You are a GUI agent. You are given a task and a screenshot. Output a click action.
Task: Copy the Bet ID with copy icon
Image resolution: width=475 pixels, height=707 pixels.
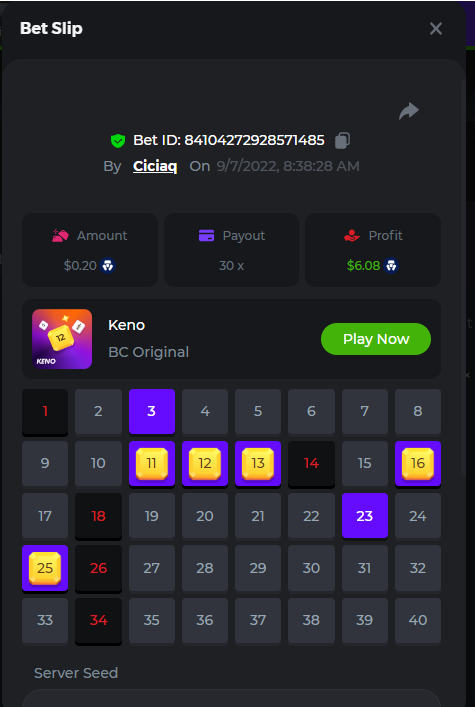[x=342, y=140]
